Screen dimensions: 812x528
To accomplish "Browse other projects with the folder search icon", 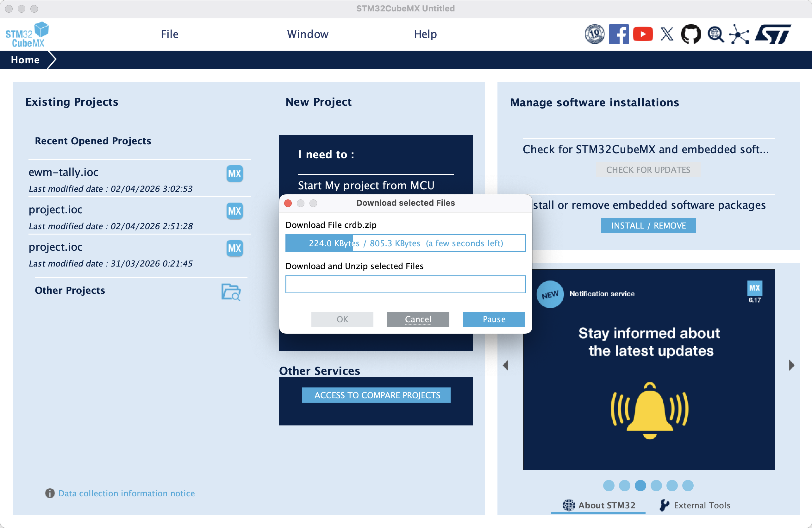I will tap(231, 292).
